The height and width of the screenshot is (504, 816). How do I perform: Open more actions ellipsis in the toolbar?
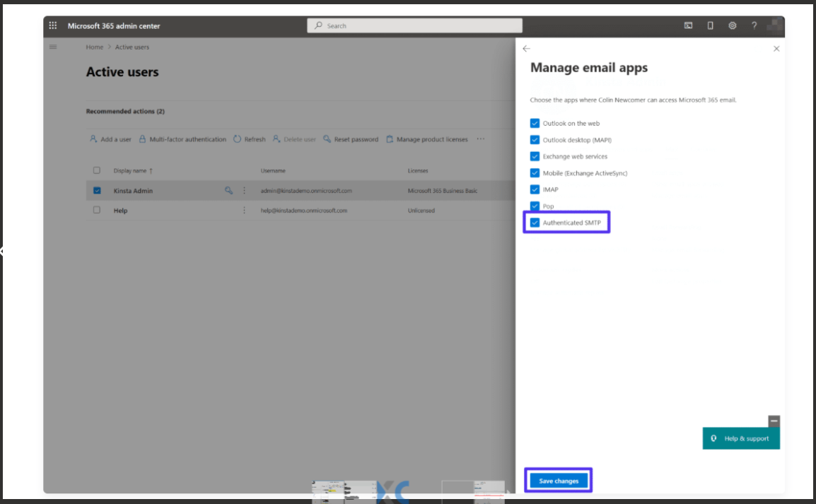pos(481,139)
